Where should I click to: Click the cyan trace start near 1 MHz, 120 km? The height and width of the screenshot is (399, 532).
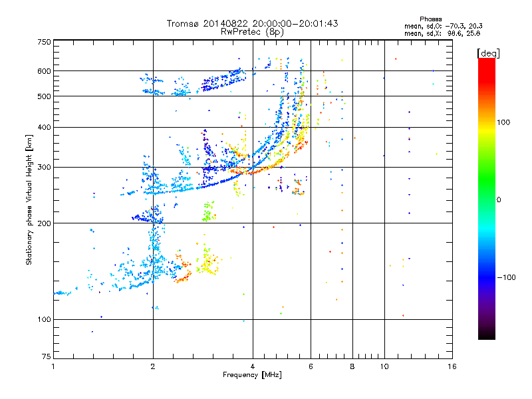click(62, 293)
